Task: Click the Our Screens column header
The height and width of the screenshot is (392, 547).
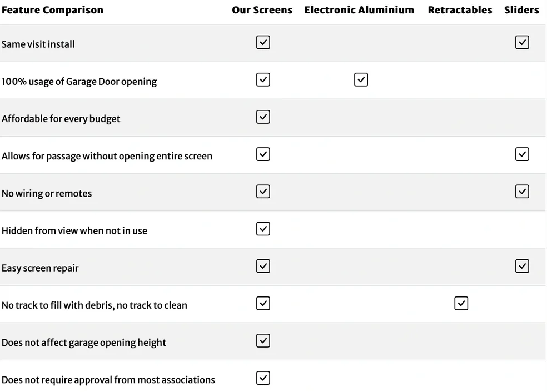Action: [x=262, y=10]
